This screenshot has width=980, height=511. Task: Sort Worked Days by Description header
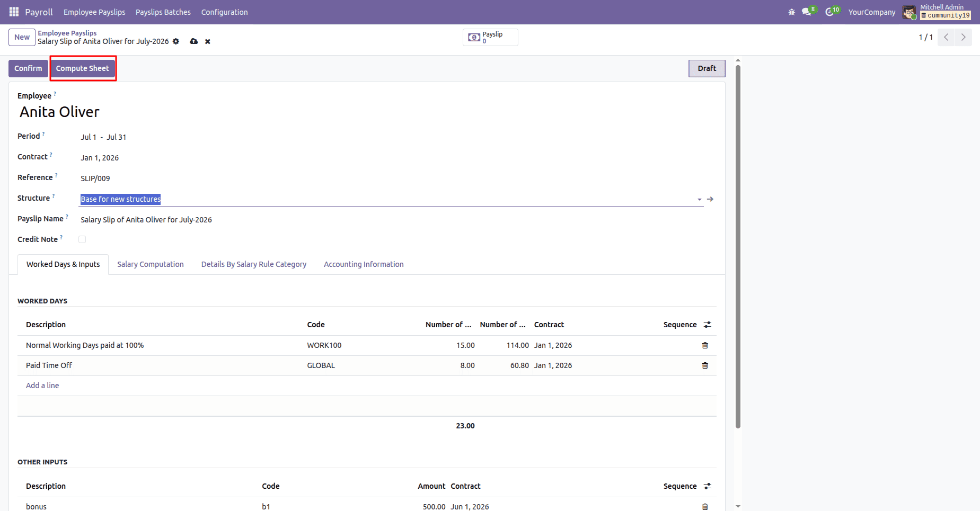click(46, 325)
